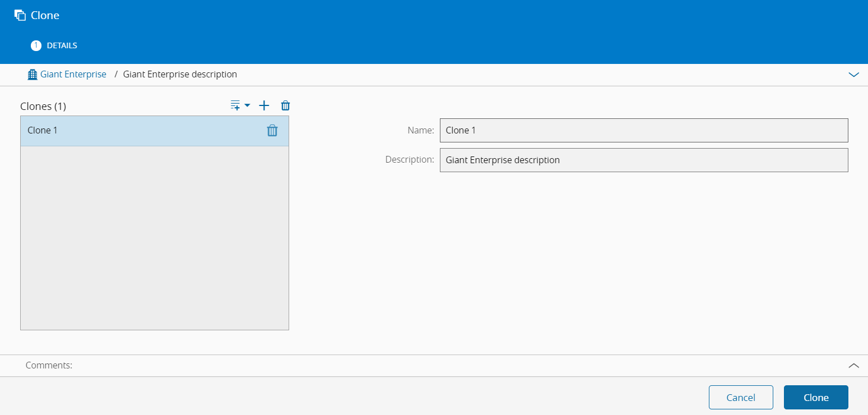
Task: Collapse the Comments section chevron
Action: pos(853,365)
